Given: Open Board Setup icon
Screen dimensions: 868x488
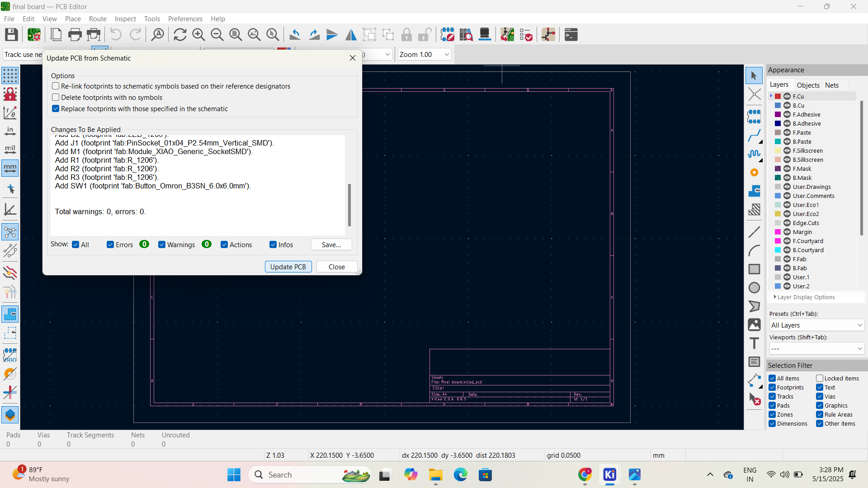Looking at the screenshot, I should pos(34,35).
